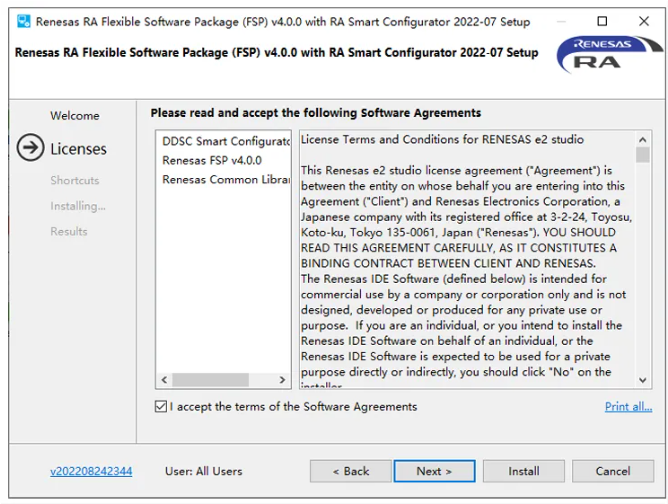
Task: Click up arrow of license text scrollbar
Action: pos(643,139)
